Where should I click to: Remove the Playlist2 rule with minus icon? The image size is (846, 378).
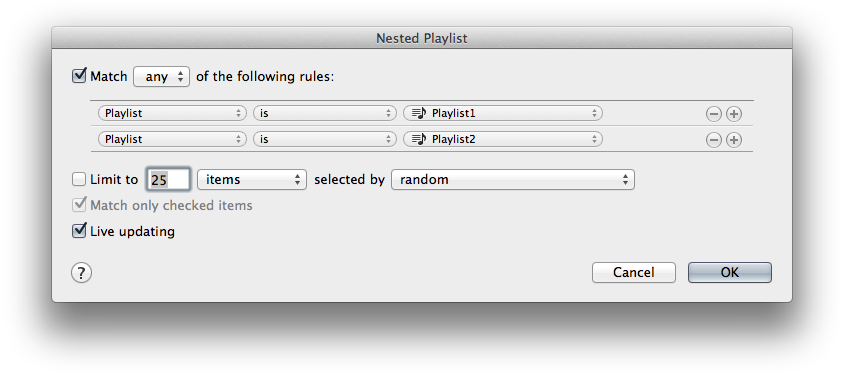tap(713, 140)
